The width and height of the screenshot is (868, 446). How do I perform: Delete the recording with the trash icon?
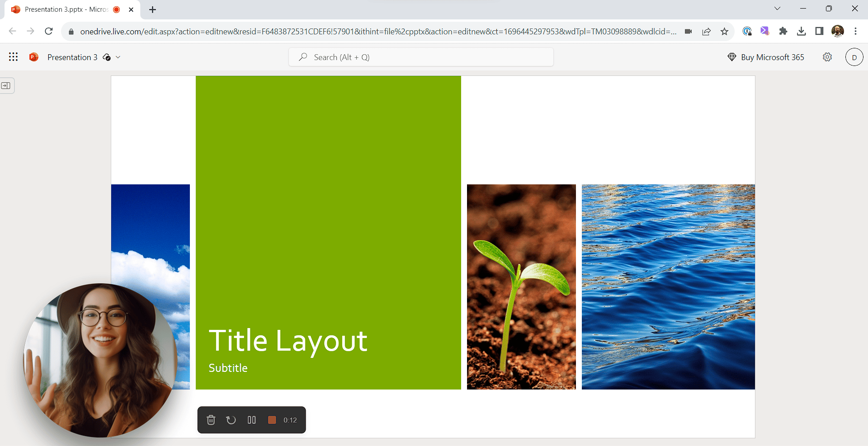211,420
